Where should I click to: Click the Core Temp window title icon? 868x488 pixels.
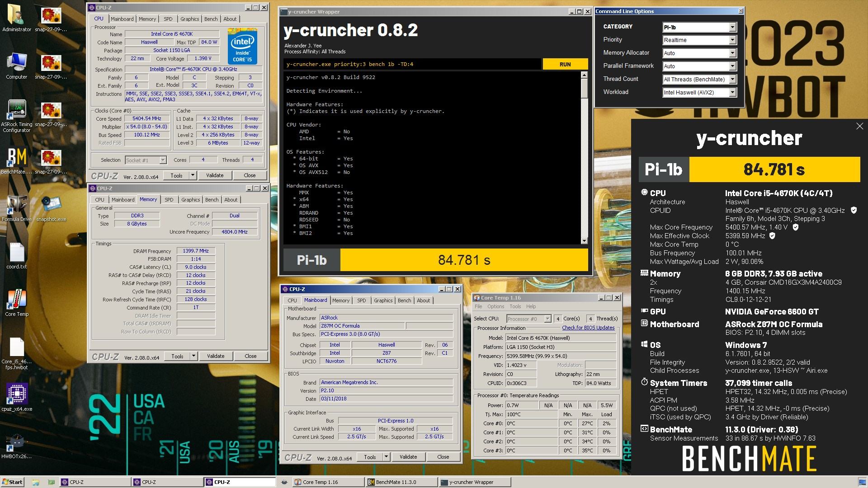[x=476, y=298]
